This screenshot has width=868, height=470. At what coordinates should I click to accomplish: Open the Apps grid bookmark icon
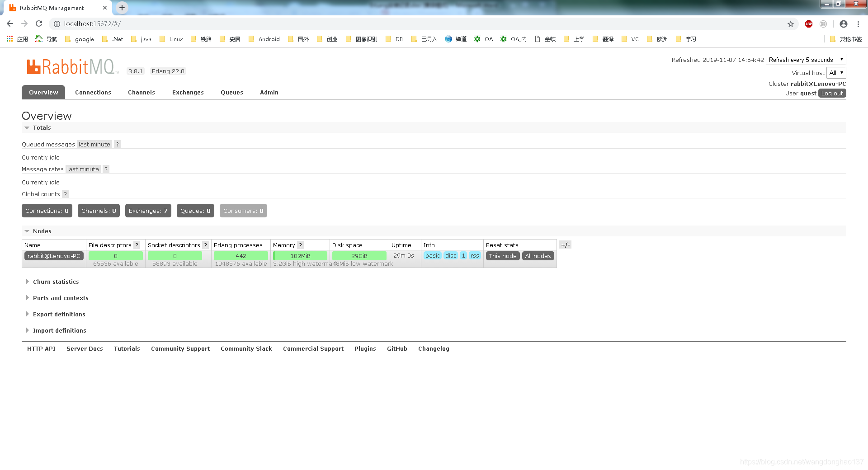point(9,39)
